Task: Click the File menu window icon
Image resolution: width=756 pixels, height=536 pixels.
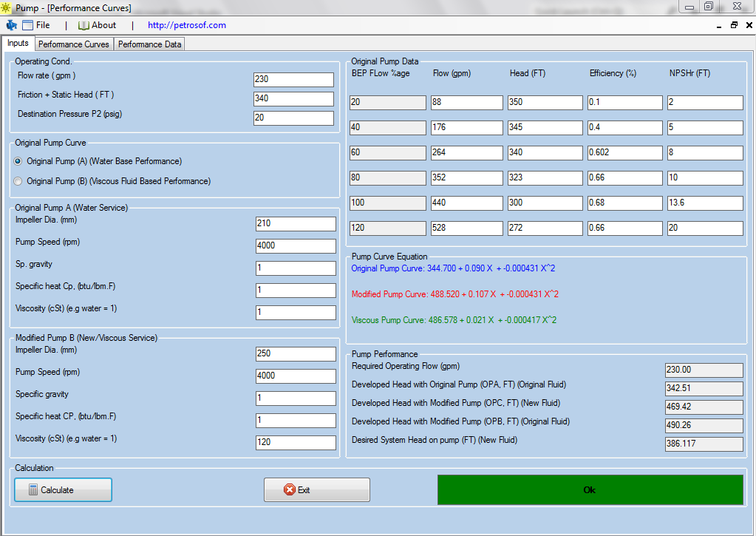Action: pos(28,25)
